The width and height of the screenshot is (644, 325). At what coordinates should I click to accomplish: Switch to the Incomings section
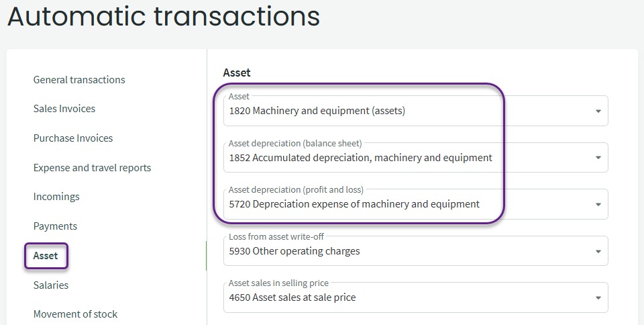tap(56, 197)
